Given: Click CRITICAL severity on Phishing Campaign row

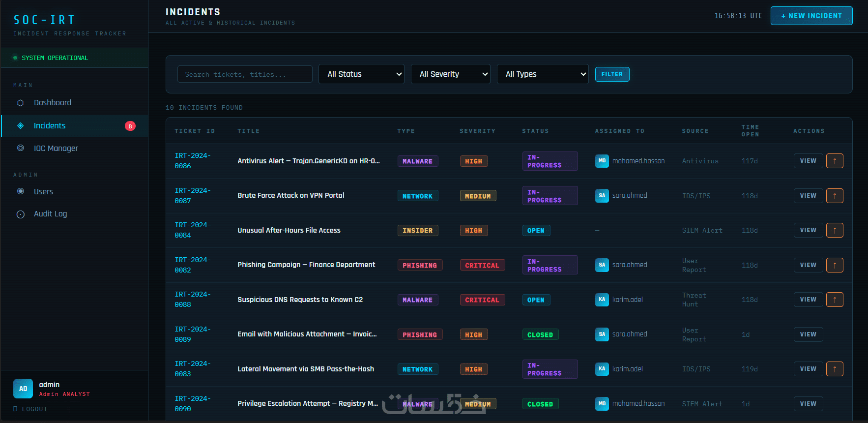Looking at the screenshot, I should coord(482,265).
